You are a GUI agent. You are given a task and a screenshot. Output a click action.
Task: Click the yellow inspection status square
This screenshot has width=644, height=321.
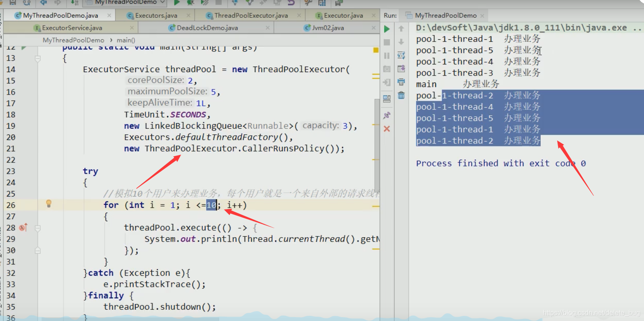[376, 50]
